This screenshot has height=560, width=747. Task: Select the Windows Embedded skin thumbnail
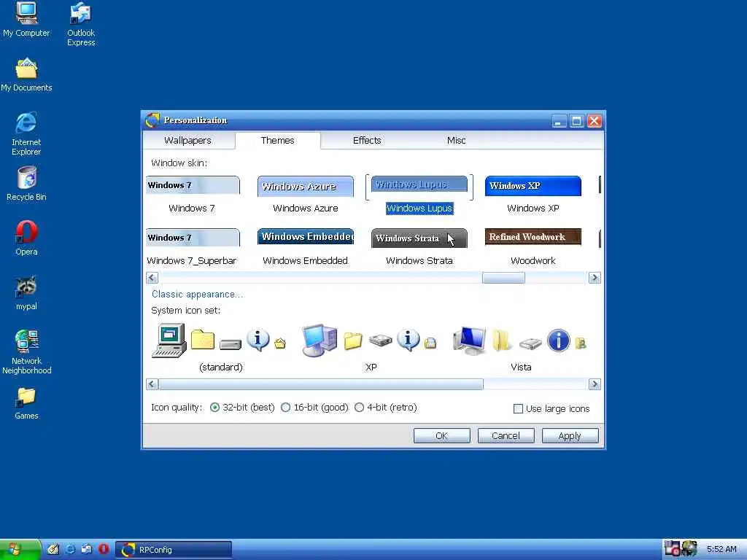[306, 237]
